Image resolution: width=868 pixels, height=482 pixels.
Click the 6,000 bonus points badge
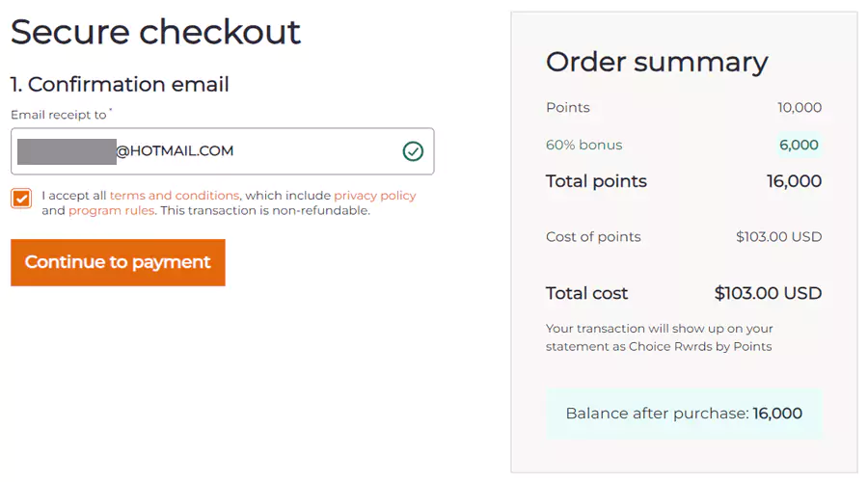coord(799,146)
